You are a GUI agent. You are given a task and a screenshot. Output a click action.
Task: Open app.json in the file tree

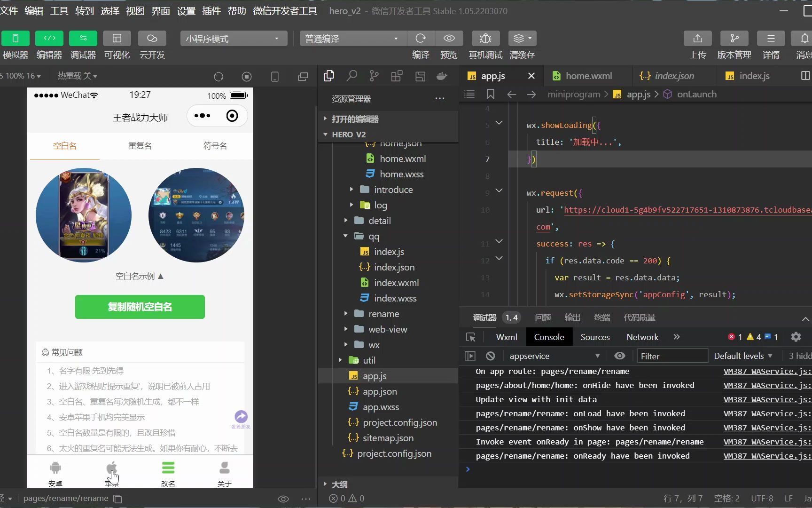388,391
